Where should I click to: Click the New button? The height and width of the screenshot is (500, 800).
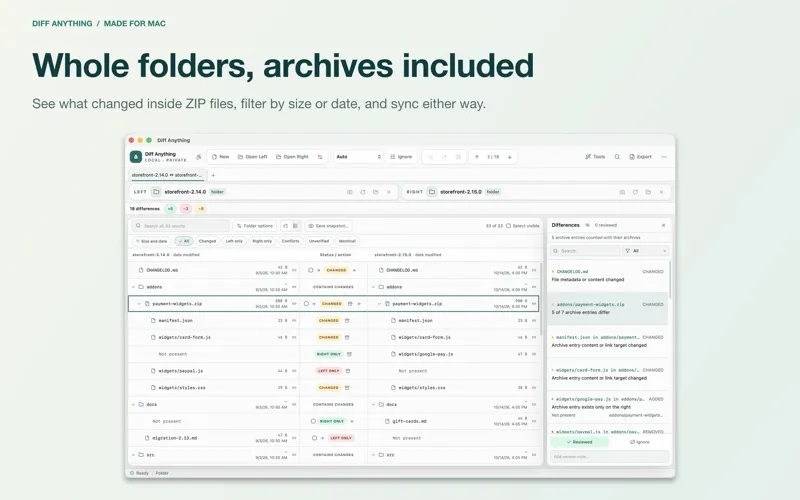coord(220,157)
